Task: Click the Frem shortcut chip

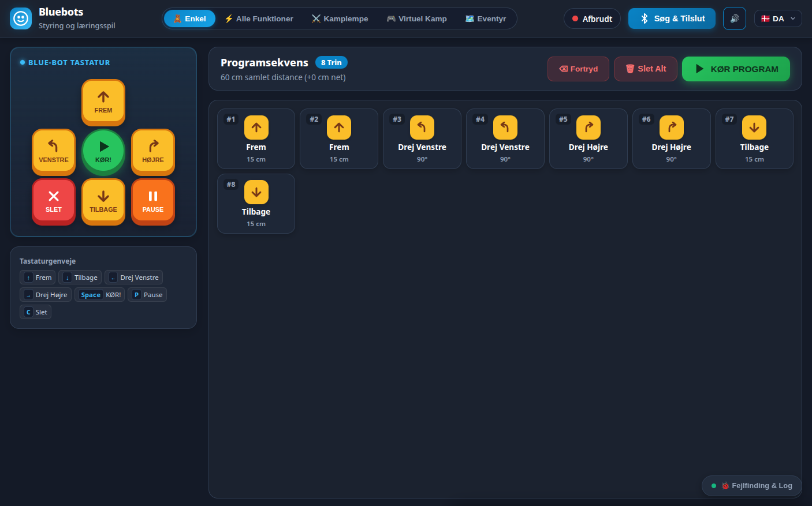Action: click(x=38, y=278)
